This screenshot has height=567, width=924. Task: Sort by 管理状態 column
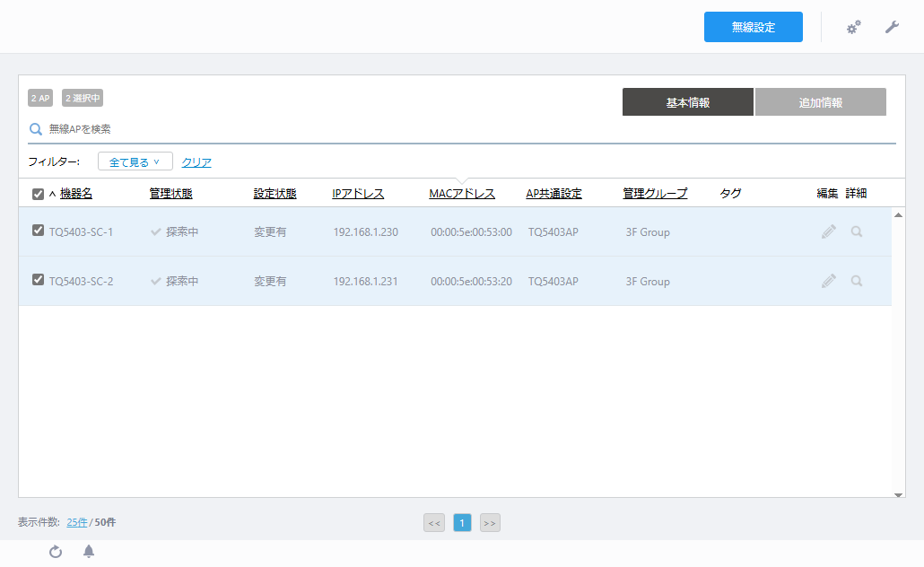(170, 193)
